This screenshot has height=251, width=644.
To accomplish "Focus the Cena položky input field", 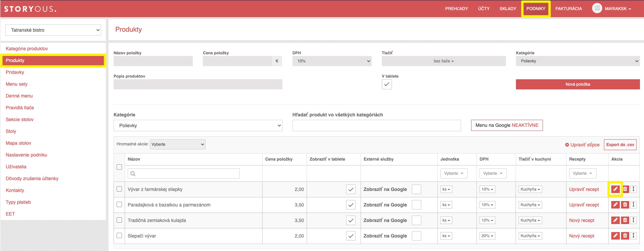I will [237, 61].
